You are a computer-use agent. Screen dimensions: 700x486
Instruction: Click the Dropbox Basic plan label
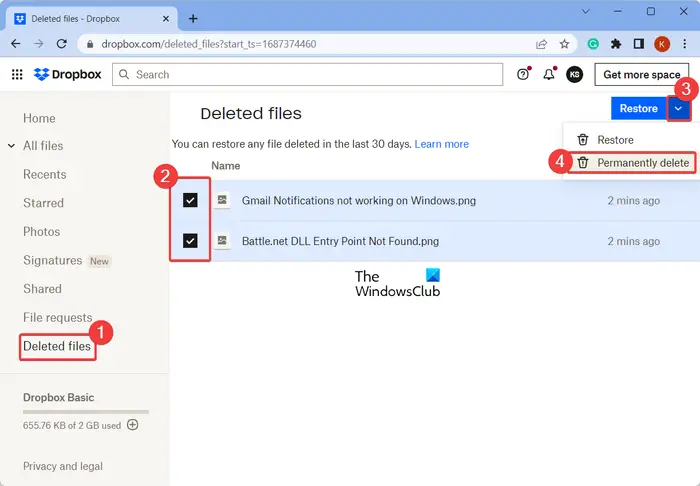click(58, 397)
